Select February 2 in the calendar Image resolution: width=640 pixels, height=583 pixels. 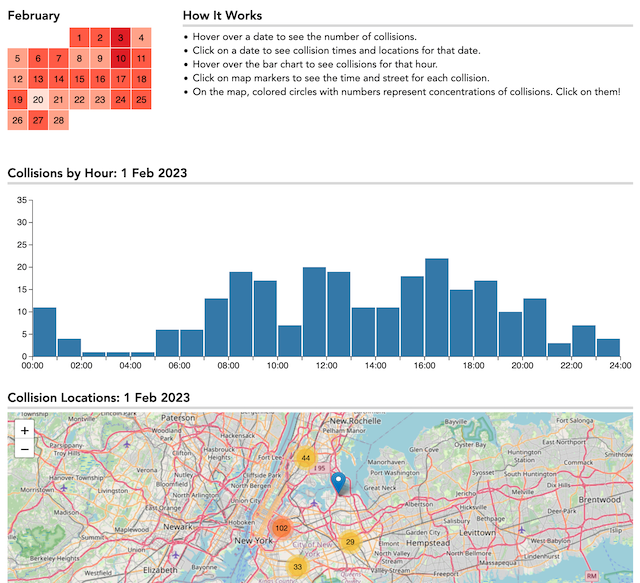pos(100,38)
